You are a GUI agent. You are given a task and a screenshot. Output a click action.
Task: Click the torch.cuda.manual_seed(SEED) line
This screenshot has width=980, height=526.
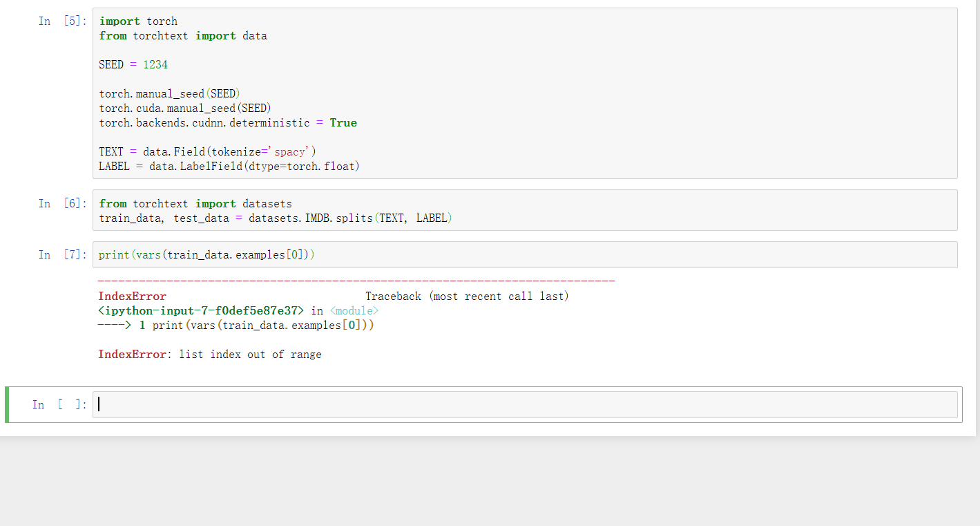[185, 108]
